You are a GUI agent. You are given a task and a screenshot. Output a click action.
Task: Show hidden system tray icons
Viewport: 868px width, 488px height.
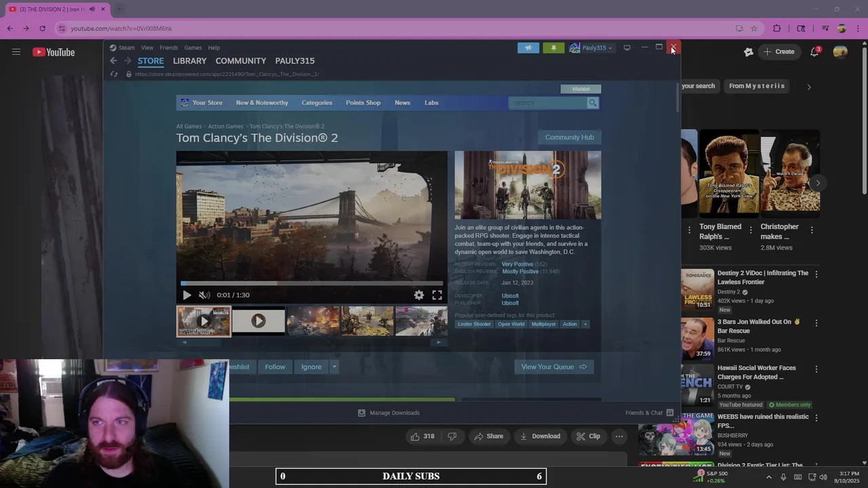click(x=769, y=476)
